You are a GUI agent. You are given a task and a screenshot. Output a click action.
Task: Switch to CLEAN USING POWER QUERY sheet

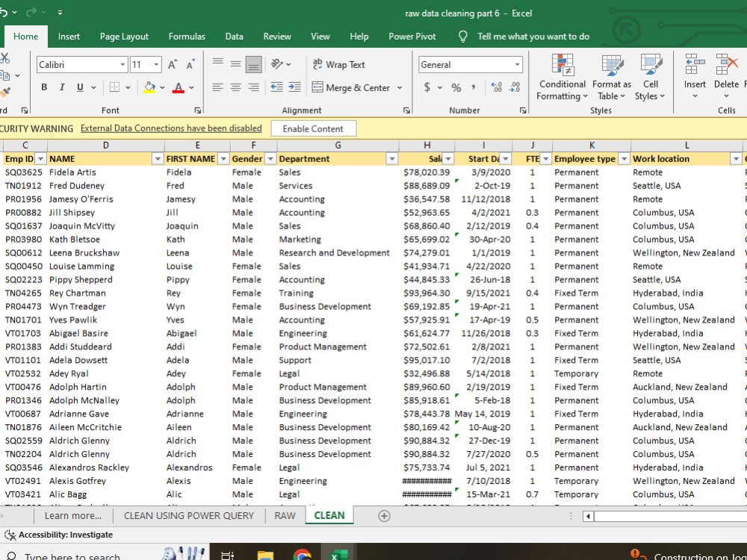tap(189, 516)
